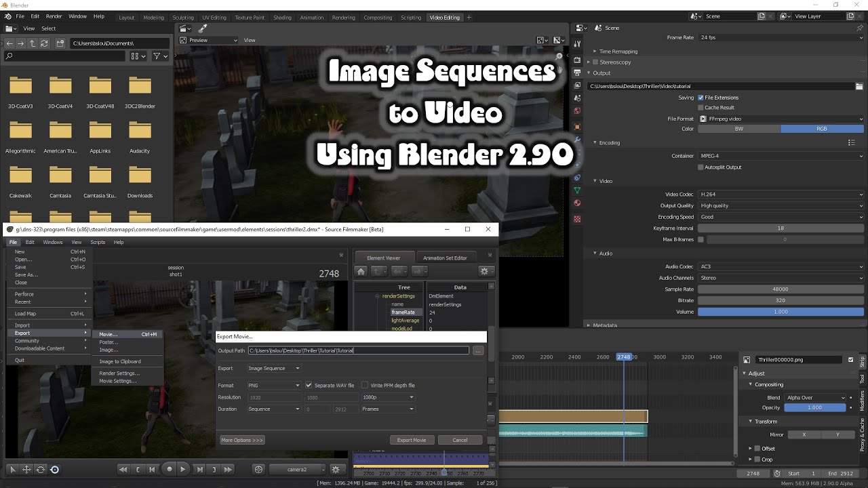Open file browser display mode dropdown
The width and height of the screenshot is (868, 488).
point(138,56)
